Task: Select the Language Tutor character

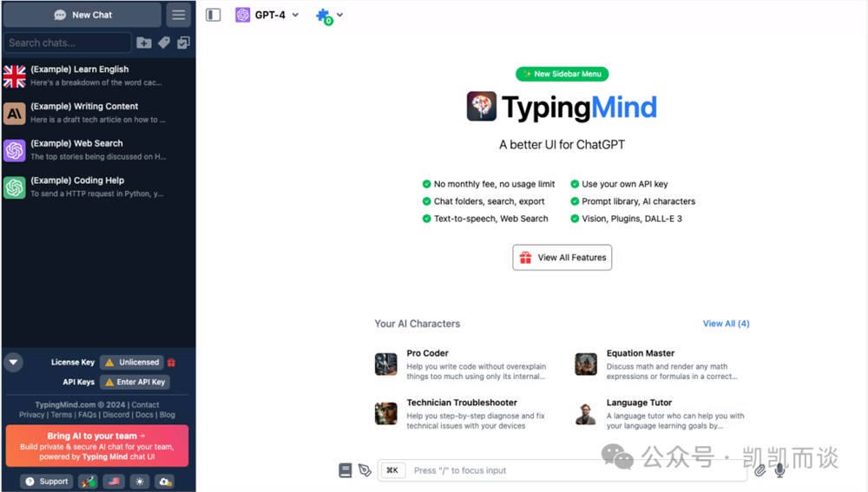Action: pos(661,413)
